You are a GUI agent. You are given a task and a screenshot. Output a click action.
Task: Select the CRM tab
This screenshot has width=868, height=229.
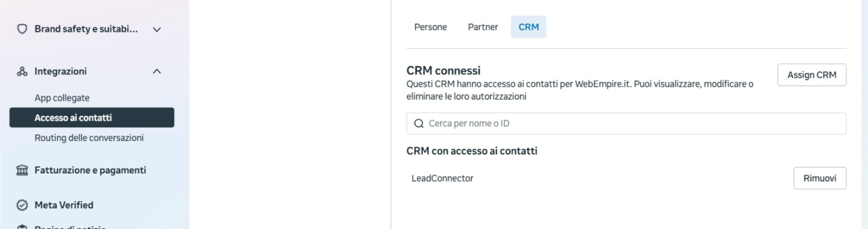click(529, 27)
